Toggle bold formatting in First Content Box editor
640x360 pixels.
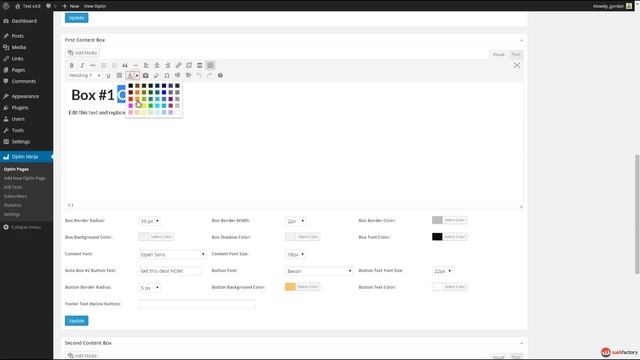click(x=71, y=65)
